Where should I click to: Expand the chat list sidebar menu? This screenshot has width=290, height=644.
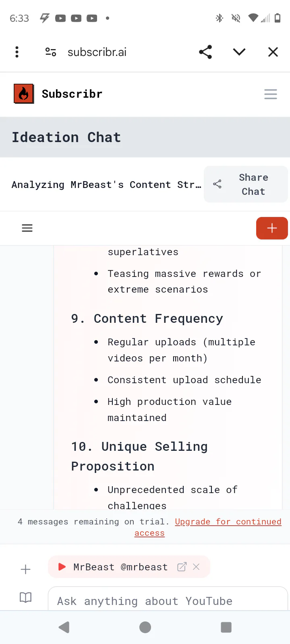27,228
